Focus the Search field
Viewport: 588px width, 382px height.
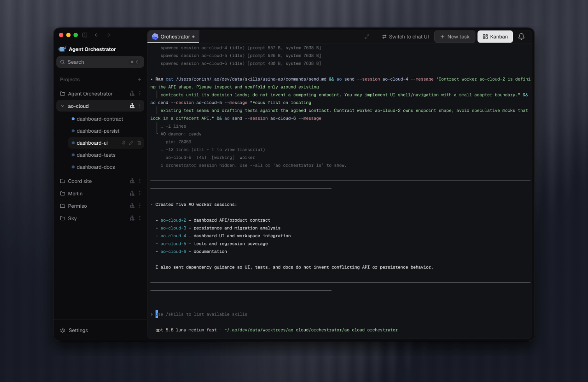point(100,62)
